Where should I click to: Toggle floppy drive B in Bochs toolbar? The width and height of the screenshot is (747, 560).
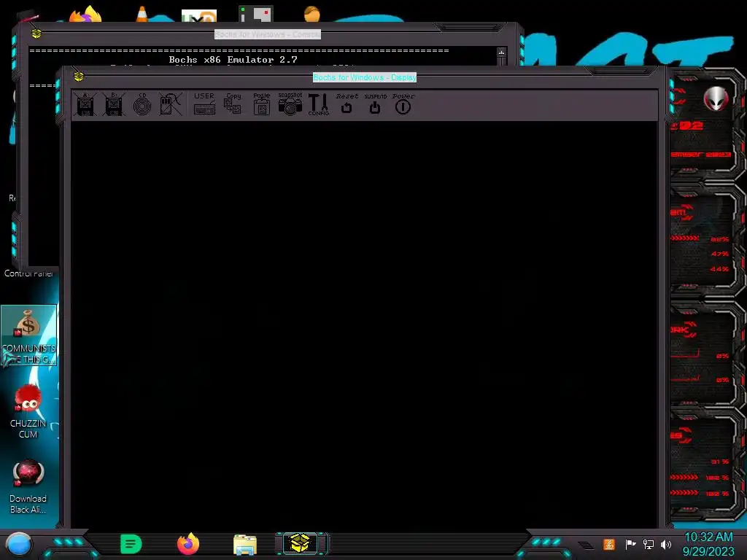tap(113, 104)
